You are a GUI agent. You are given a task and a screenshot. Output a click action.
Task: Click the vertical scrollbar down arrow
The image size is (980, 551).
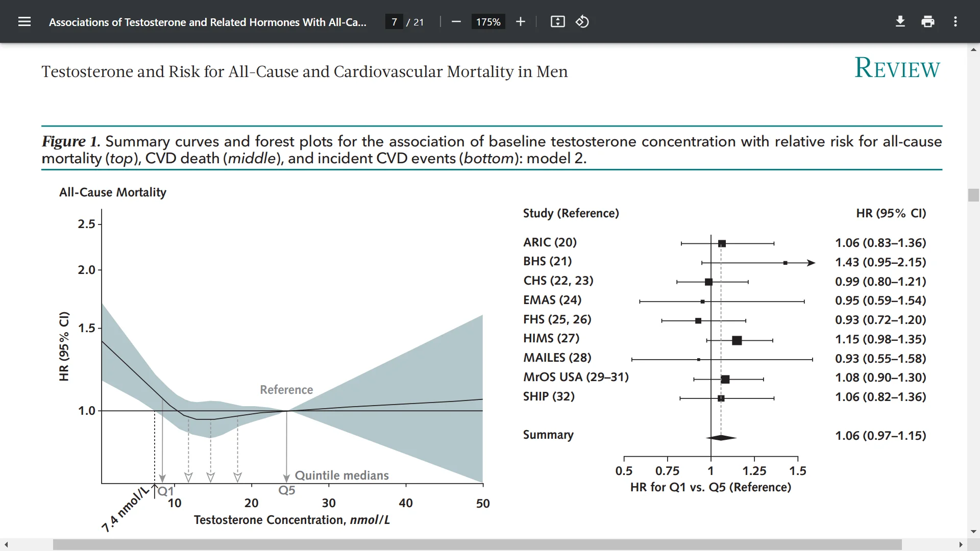tap(973, 532)
